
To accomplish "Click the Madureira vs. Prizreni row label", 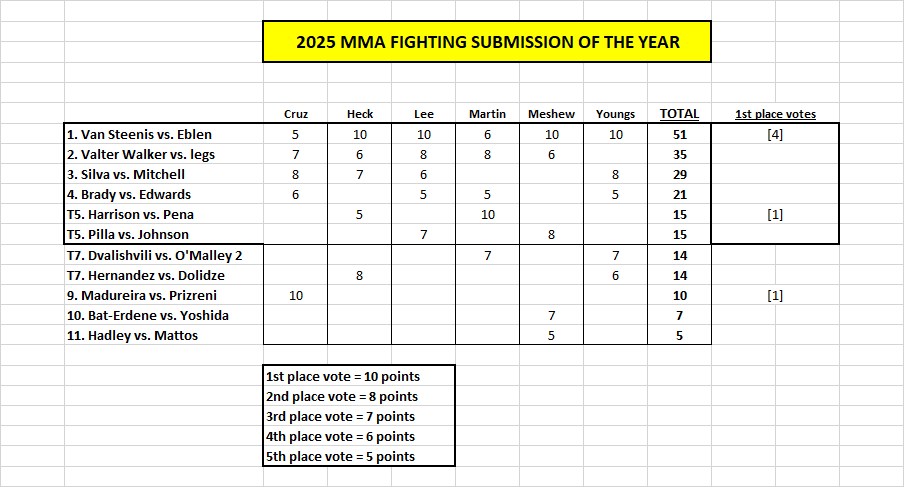I will point(141,295).
